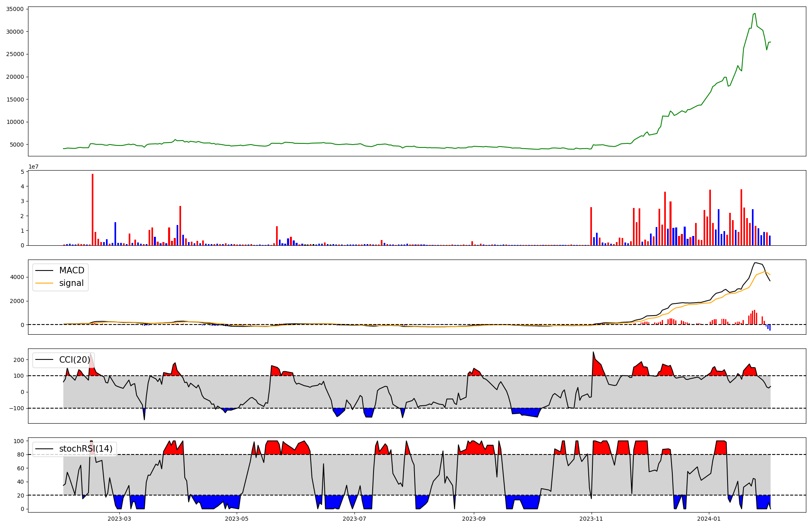Click the black MACD legend line swatch

coord(44,270)
